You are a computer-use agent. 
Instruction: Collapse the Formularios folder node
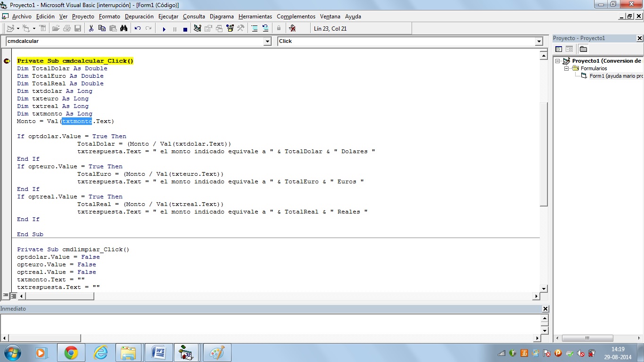coord(567,68)
